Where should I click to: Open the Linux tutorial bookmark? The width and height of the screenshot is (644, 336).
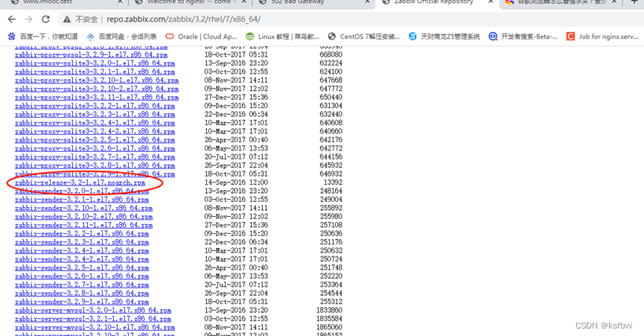coord(282,37)
